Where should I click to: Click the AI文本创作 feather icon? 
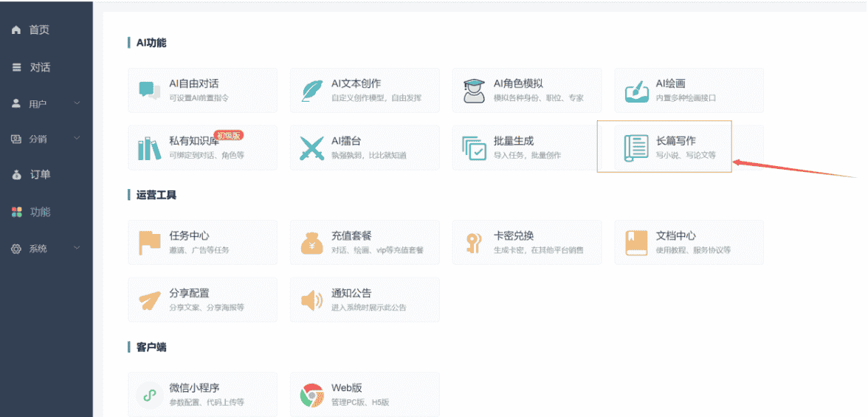(311, 91)
